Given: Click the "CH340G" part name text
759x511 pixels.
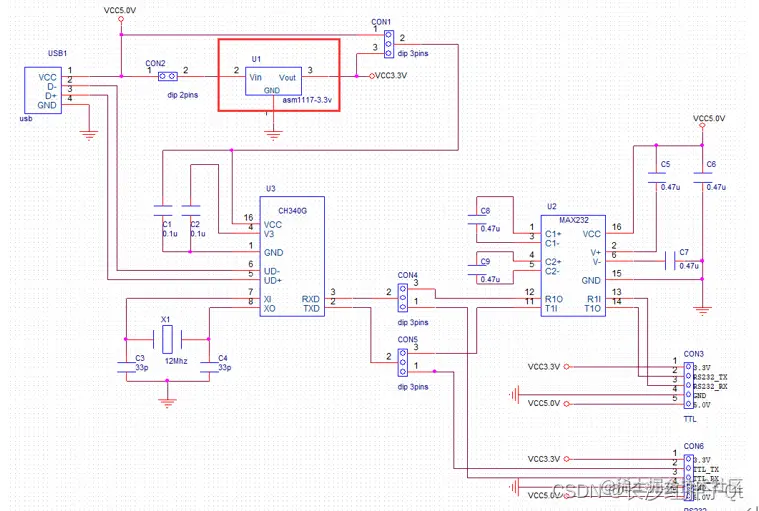Looking at the screenshot, I should click(x=292, y=210).
